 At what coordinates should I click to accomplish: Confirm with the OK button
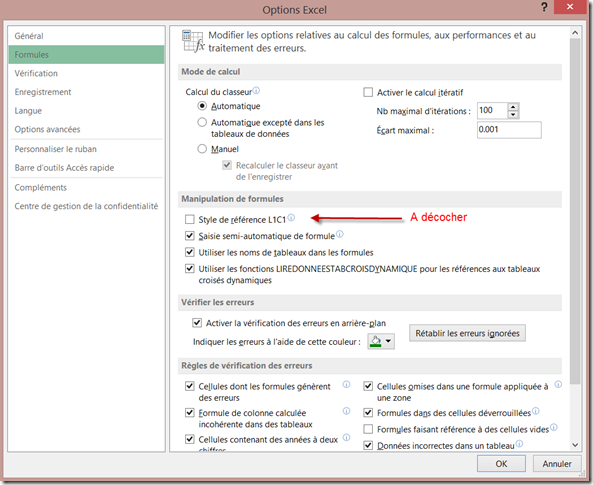[x=501, y=463]
